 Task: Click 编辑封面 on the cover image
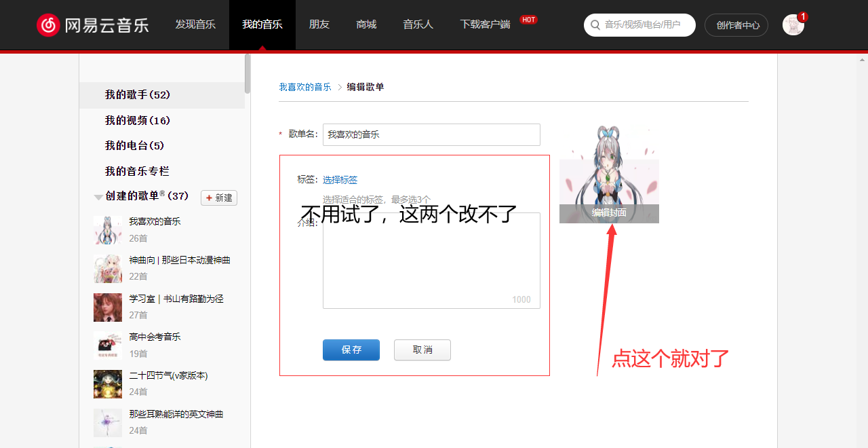click(609, 213)
